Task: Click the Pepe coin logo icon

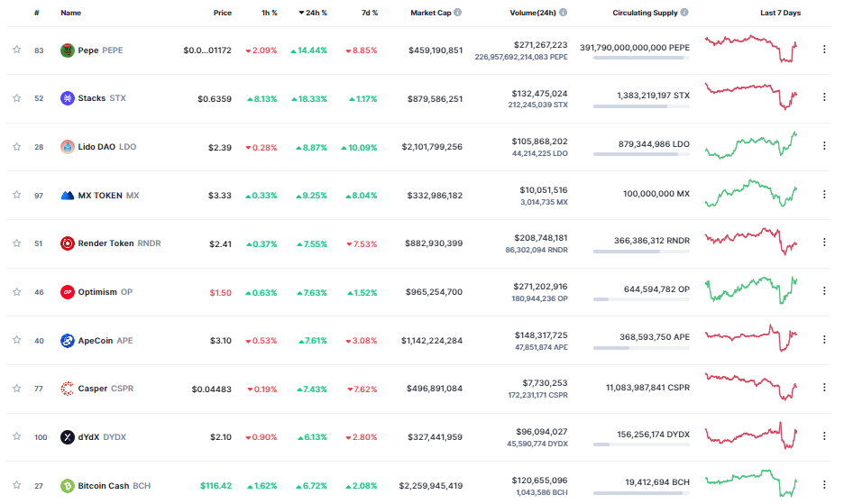Action: coord(68,50)
